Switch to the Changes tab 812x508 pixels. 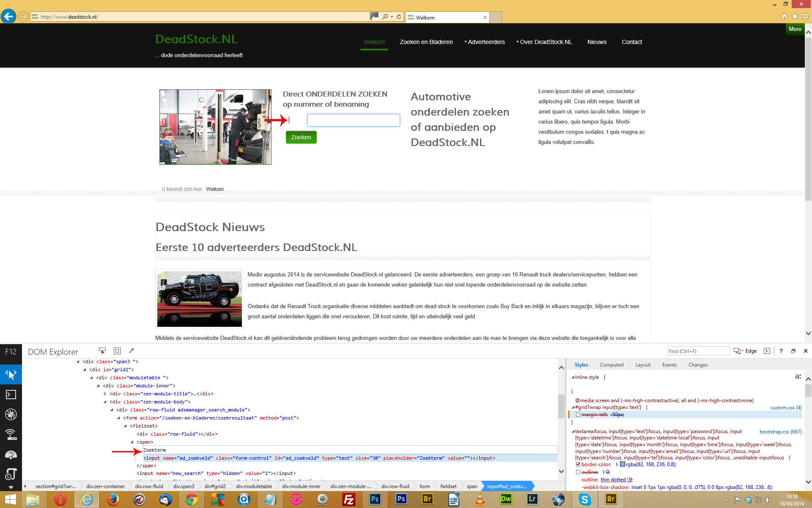point(698,365)
